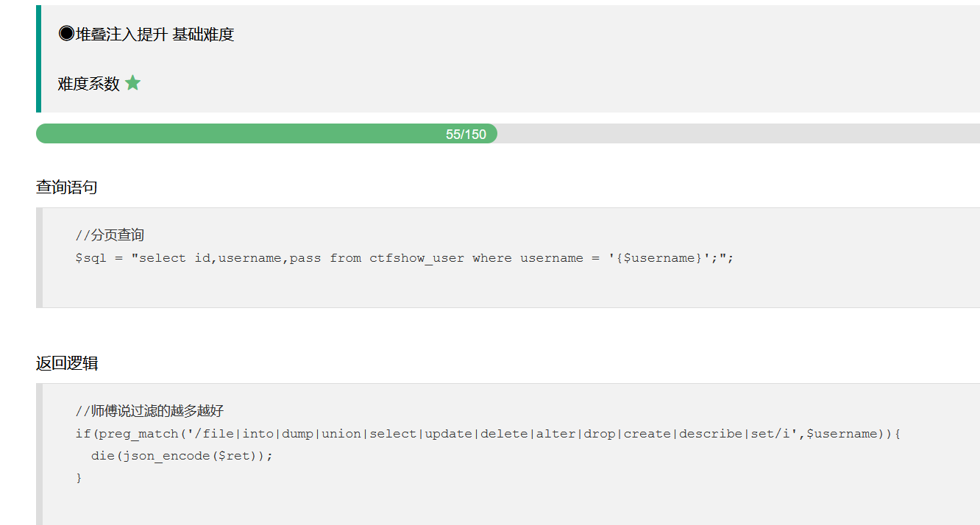Click the $sql select statement code line

[405, 258]
